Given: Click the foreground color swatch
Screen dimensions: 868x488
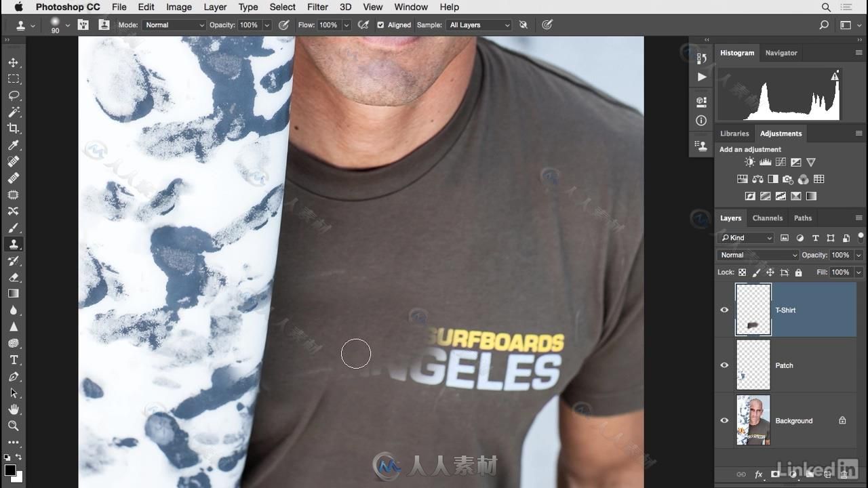Looking at the screenshot, I should click(10, 470).
